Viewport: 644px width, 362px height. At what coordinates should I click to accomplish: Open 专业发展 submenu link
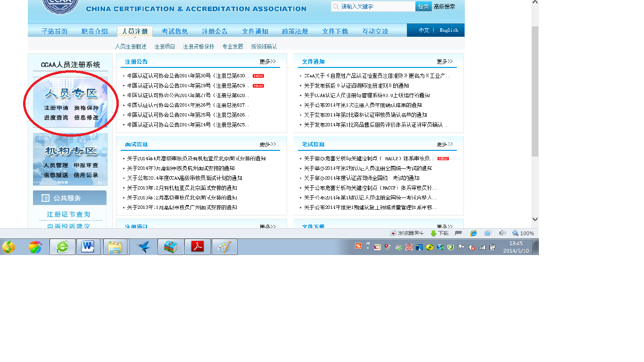232,47
